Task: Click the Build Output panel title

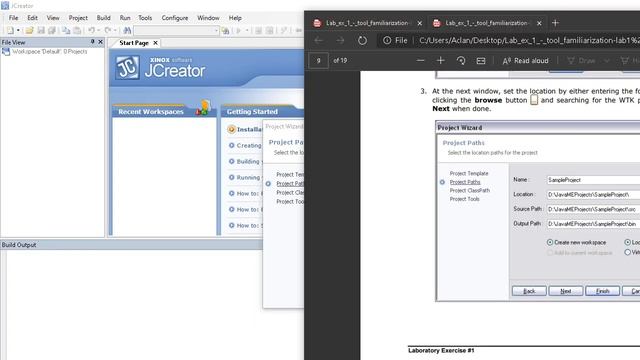Action: point(19,245)
